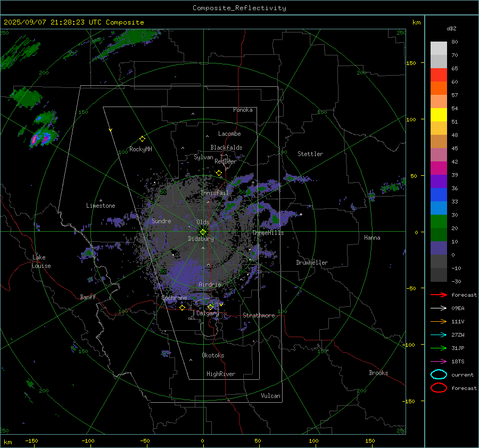This screenshot has width=479, height=448.
Task: Click the RockyMH label
Action: [141, 149]
